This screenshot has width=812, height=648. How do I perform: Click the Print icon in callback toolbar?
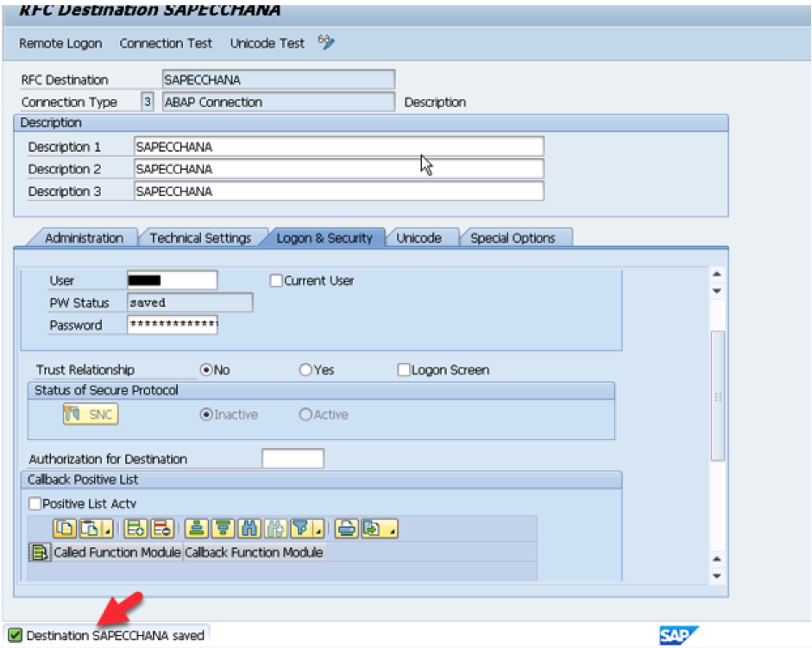point(346,528)
